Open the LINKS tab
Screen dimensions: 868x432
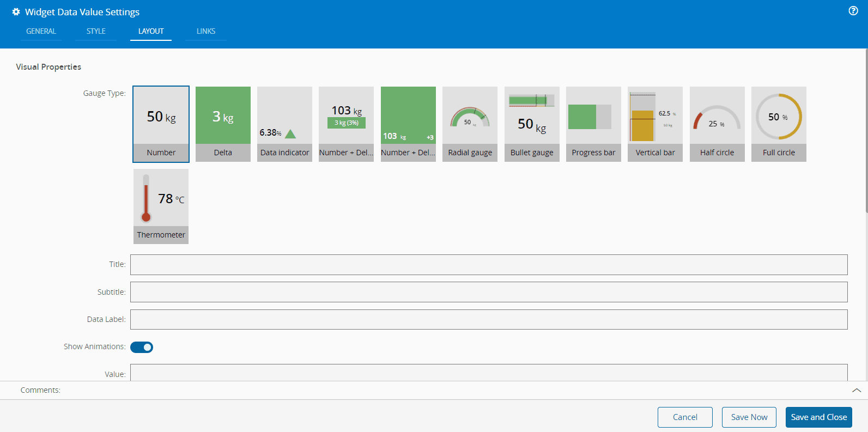[x=206, y=31]
